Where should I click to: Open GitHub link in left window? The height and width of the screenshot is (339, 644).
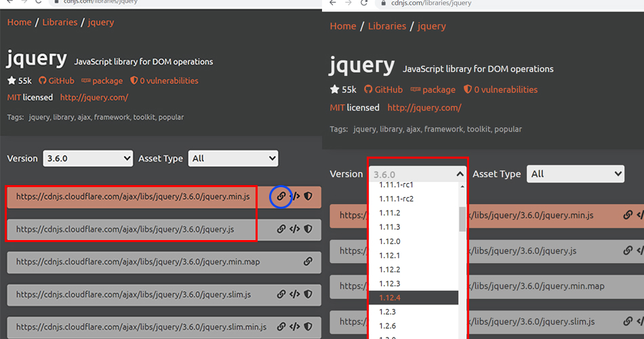coord(57,81)
